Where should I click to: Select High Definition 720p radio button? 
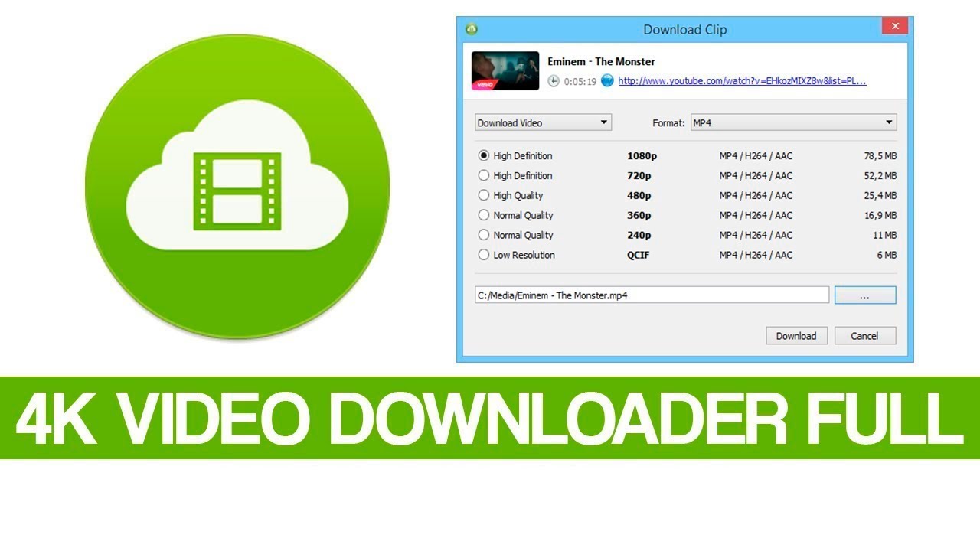pyautogui.click(x=483, y=175)
